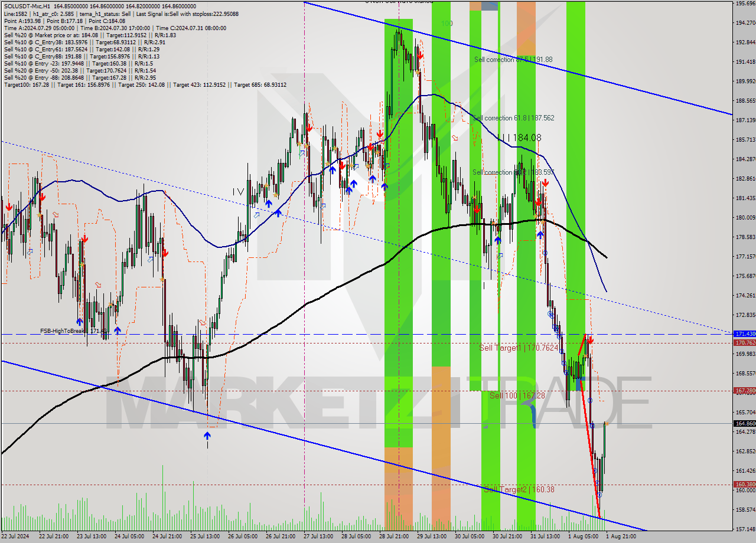The image size is (756, 543).
Task: Click the '29 Jul 13:00' time axis label
Action: (432, 537)
